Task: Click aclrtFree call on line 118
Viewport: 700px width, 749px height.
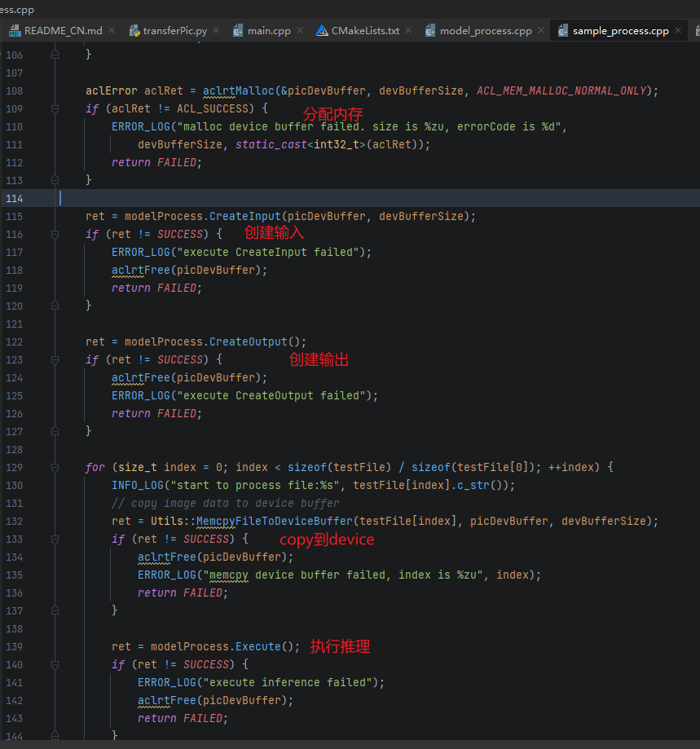Action: click(x=140, y=271)
